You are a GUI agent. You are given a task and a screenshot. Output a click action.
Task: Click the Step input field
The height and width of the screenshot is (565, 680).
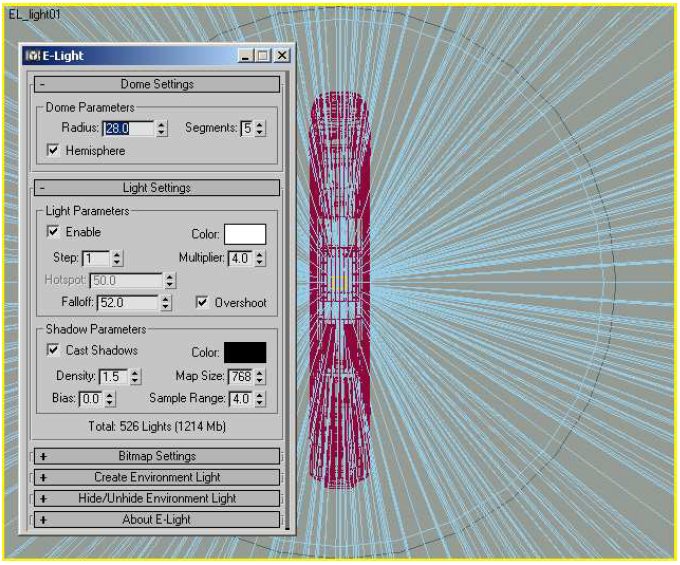(96, 258)
